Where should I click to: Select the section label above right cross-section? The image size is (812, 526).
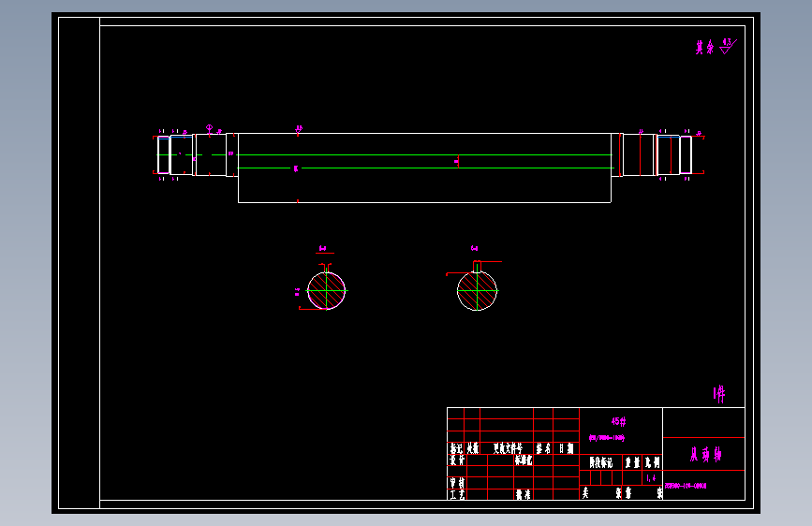(x=474, y=249)
